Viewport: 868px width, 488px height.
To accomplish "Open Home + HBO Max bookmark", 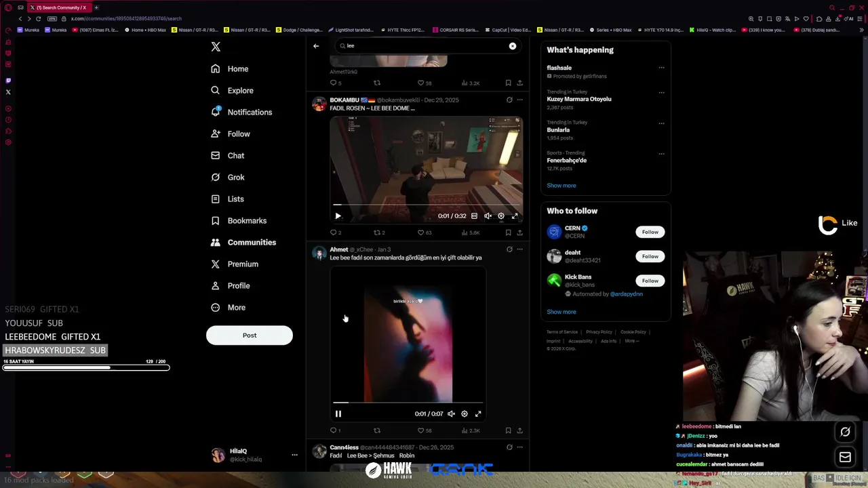I will click(146, 30).
